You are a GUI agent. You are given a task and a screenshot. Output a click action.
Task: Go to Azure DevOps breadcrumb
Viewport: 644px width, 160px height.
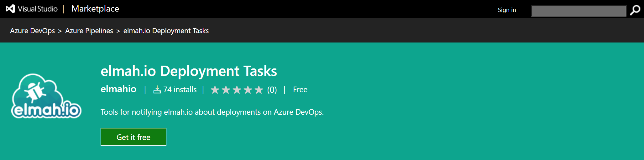(32, 31)
